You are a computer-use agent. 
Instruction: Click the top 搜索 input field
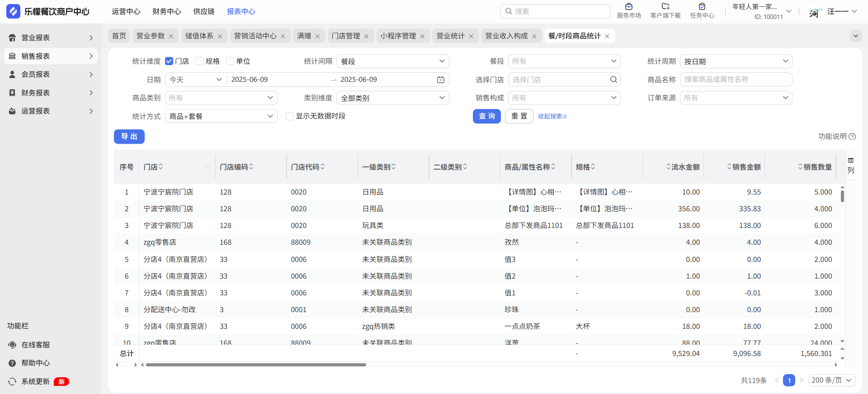point(556,11)
